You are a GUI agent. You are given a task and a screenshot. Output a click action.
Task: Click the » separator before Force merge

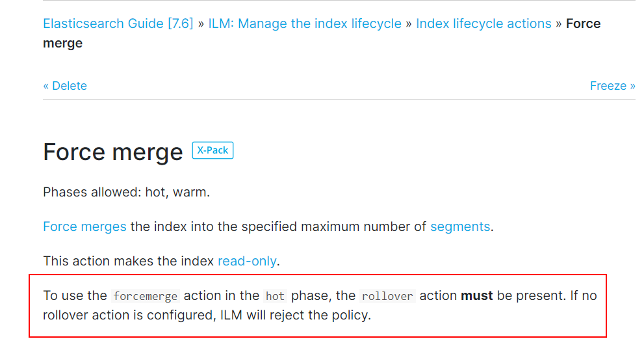pos(559,23)
